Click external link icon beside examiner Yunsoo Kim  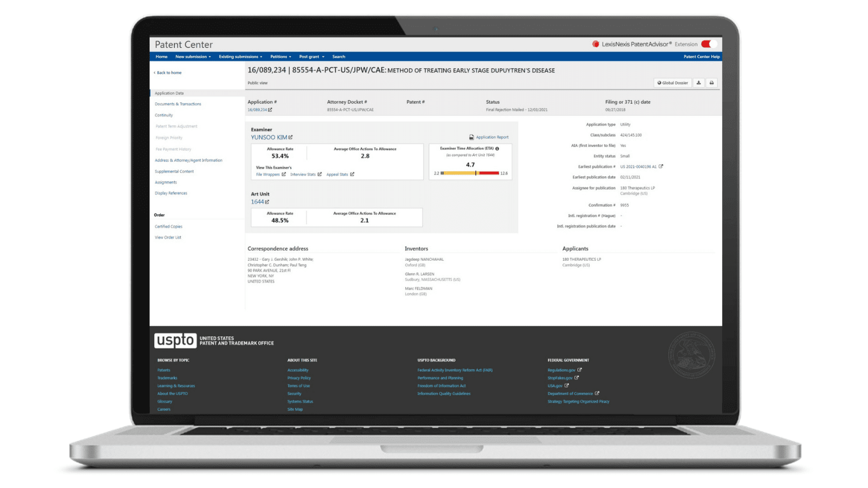[291, 137]
